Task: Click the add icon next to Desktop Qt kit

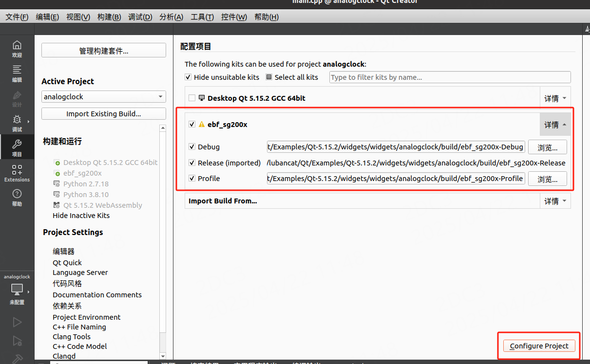Action: pos(57,163)
